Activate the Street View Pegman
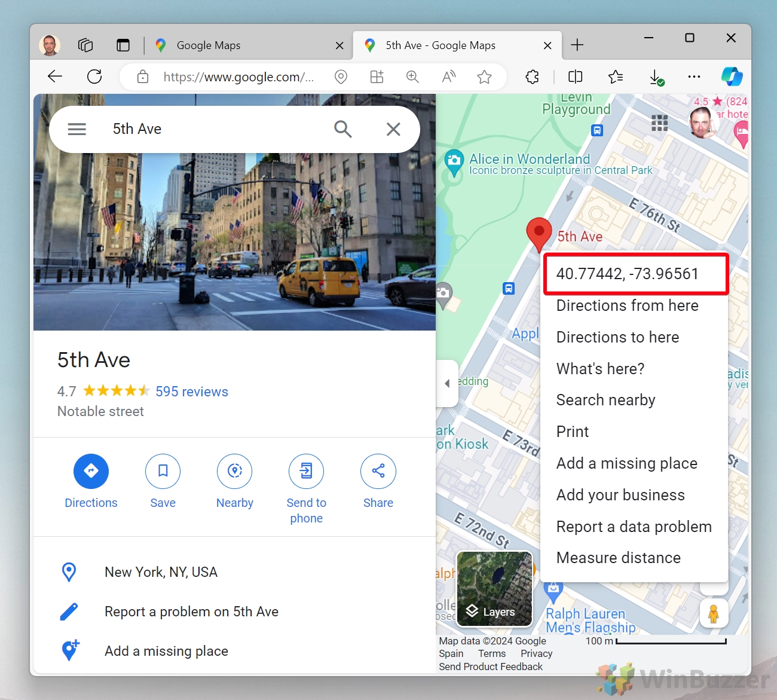The height and width of the screenshot is (700, 777). pyautogui.click(x=714, y=613)
